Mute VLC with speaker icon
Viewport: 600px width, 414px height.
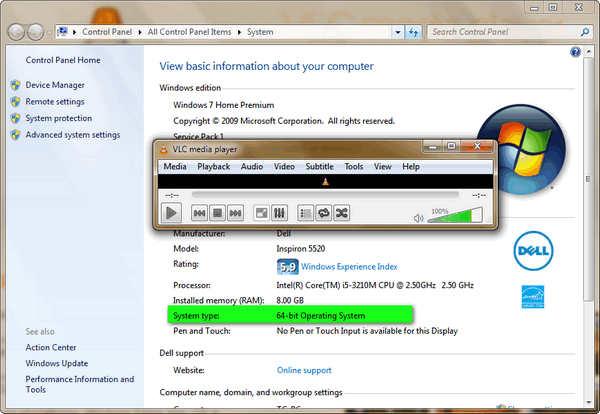(418, 218)
